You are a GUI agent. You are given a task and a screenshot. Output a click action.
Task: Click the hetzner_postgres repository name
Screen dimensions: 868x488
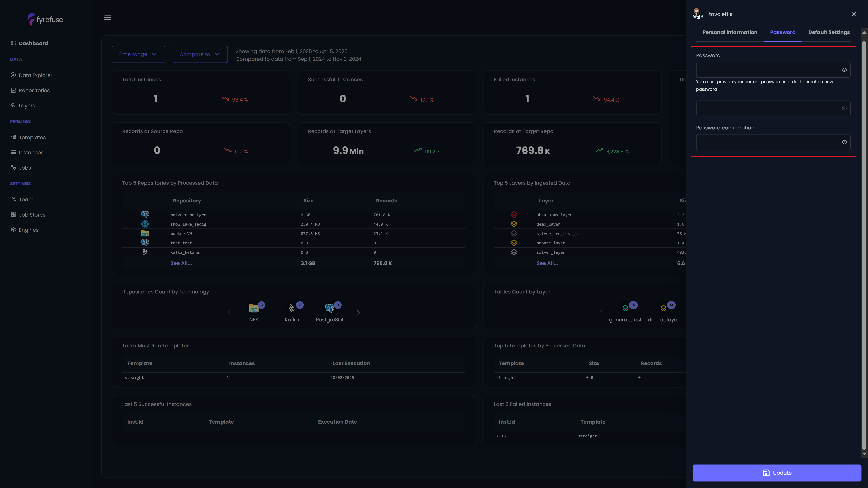[x=189, y=215]
